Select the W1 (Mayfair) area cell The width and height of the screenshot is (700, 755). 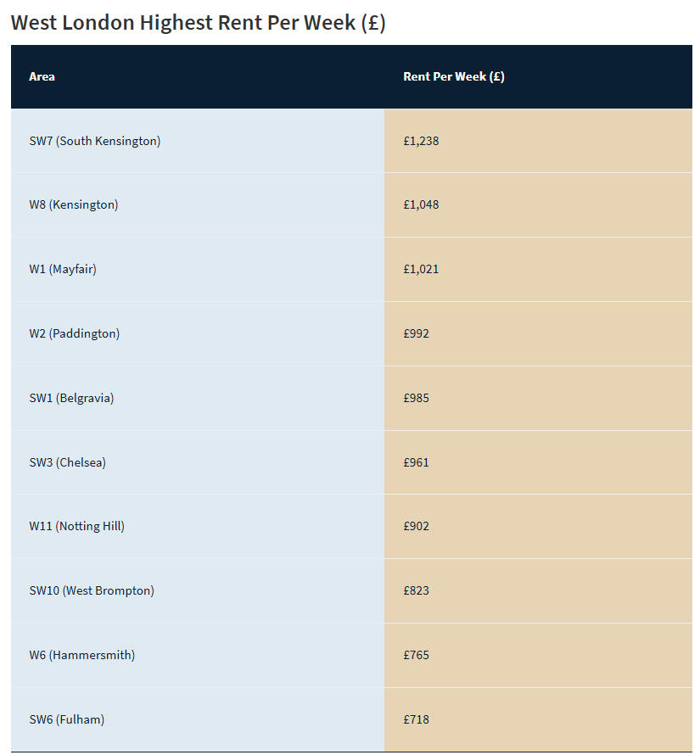198,269
